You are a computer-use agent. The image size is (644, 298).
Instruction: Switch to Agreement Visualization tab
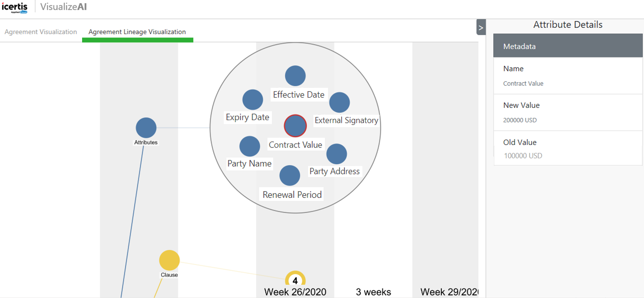coord(41,32)
